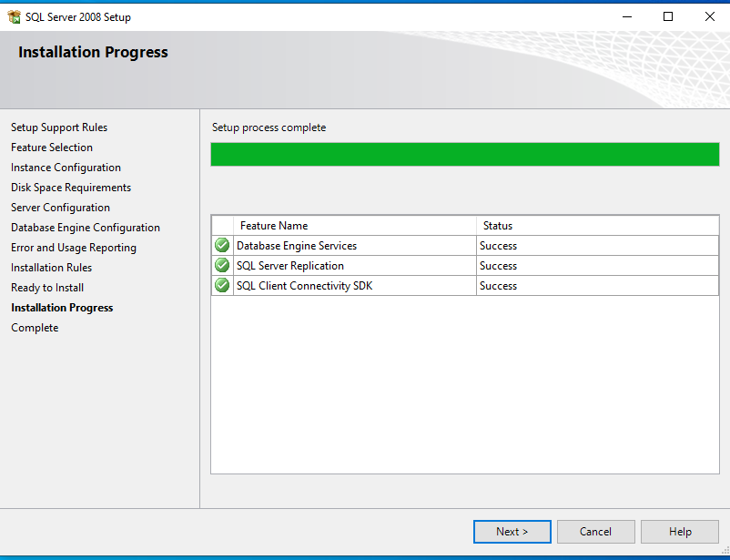Screen dimensions: 730x560
Task: Click the SQL Client Connectivity SDK checkmark icon
Action: [x=222, y=285]
